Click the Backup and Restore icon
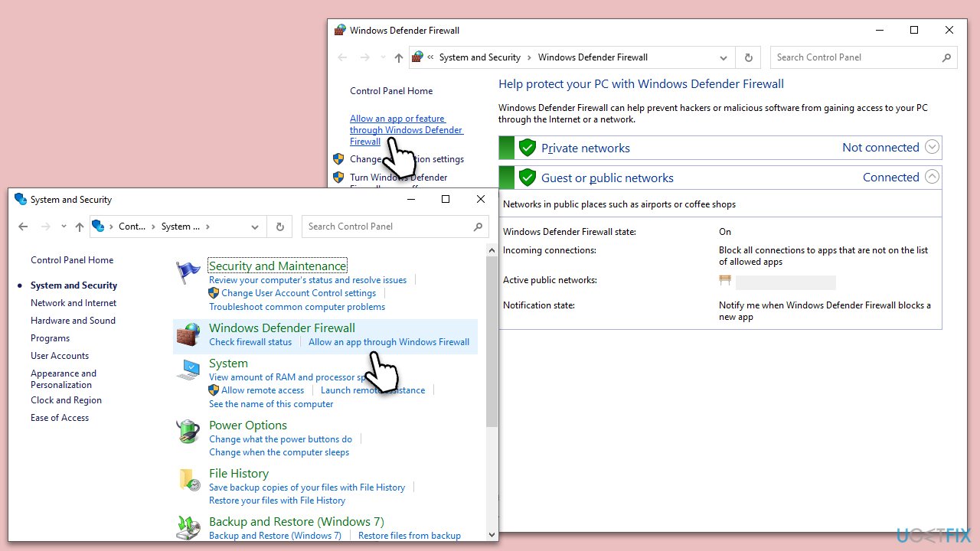Screen dimensions: 980x551 (x=188, y=527)
